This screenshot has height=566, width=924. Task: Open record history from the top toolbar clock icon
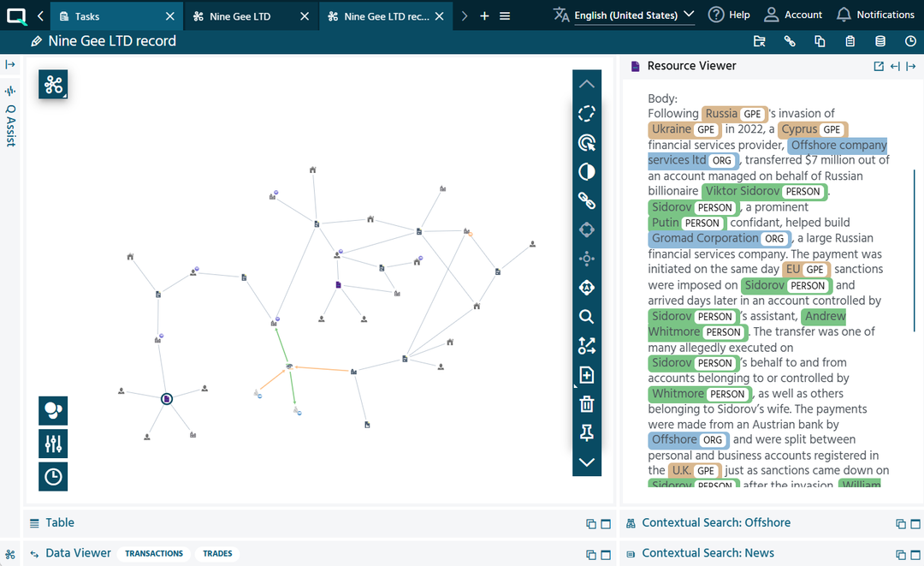[x=909, y=40]
